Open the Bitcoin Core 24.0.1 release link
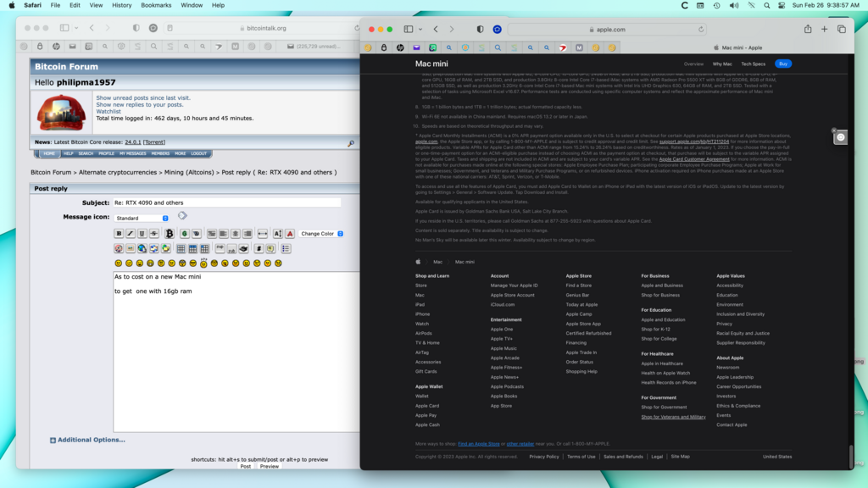Image resolution: width=868 pixels, height=488 pixels. tap(133, 142)
